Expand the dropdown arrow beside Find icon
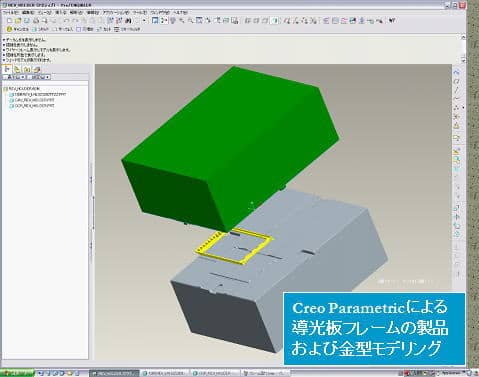The image size is (479, 377). click(x=144, y=21)
